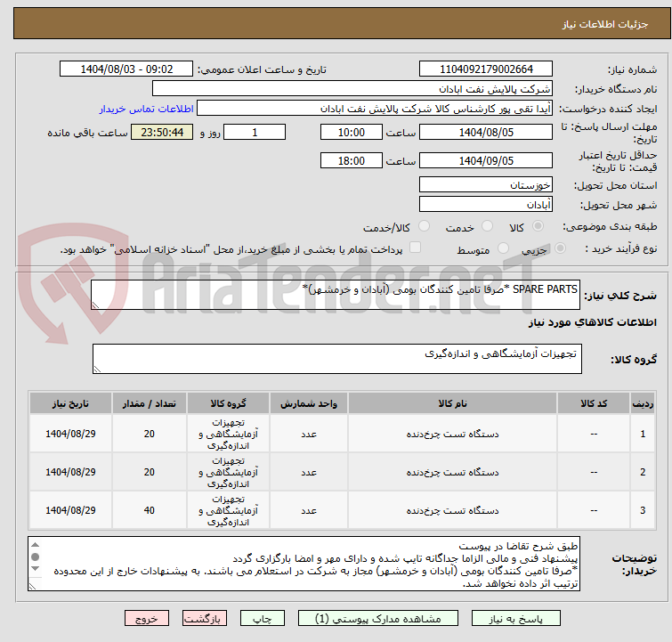Click the province field خوزستان
The height and width of the screenshot is (642, 672).
click(x=486, y=185)
